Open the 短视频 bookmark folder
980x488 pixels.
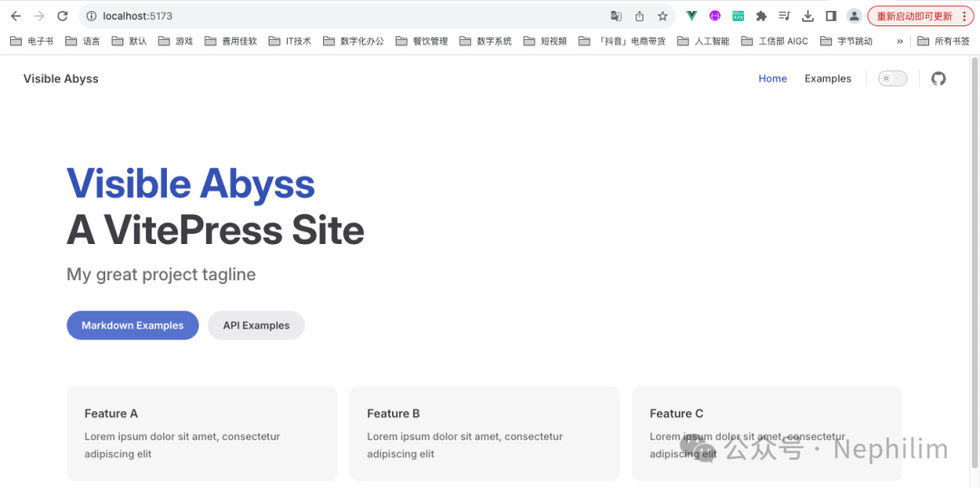(x=545, y=41)
